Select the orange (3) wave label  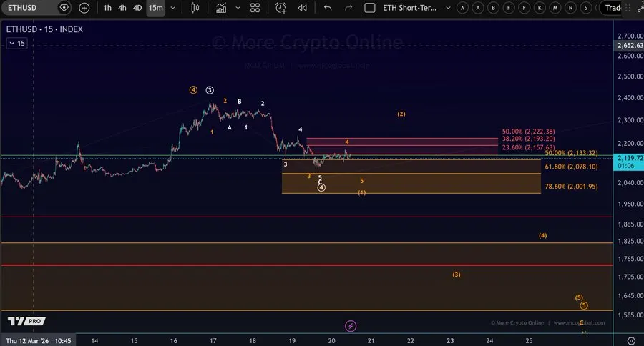tap(457, 275)
